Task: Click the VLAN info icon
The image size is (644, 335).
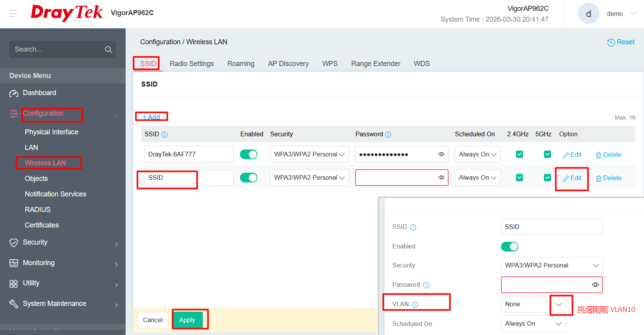Action: point(415,305)
